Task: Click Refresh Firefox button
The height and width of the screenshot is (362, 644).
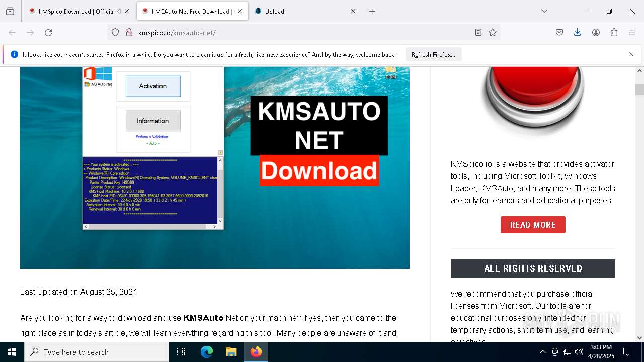Action: tap(433, 55)
